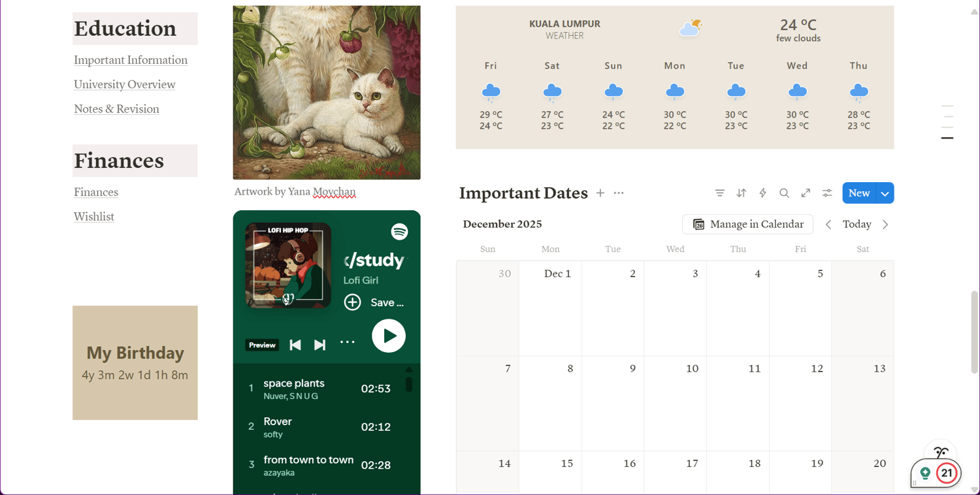Create a new Important Dates entry
The image size is (980, 495).
859,193
